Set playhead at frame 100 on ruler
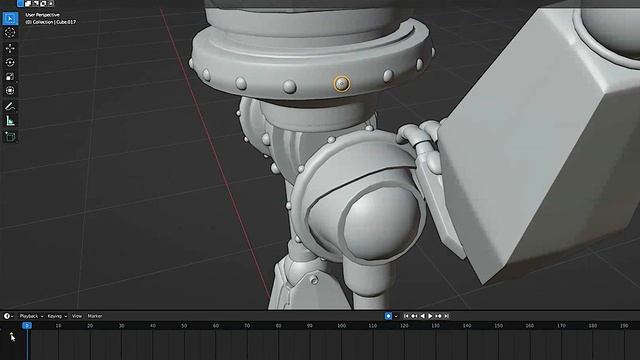Image resolution: width=640 pixels, height=360 pixels. pos(341,326)
